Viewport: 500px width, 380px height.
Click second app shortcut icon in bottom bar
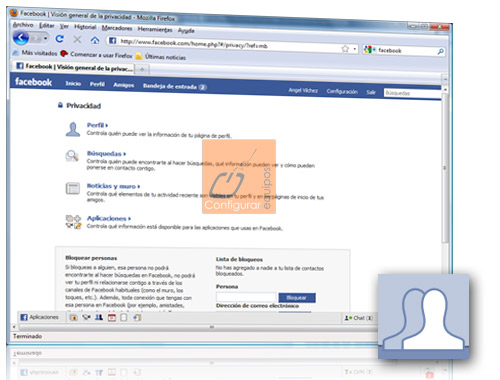87,317
